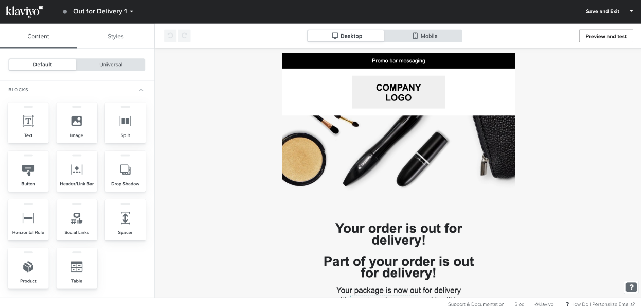Toggle block set to Universal

tap(111, 64)
